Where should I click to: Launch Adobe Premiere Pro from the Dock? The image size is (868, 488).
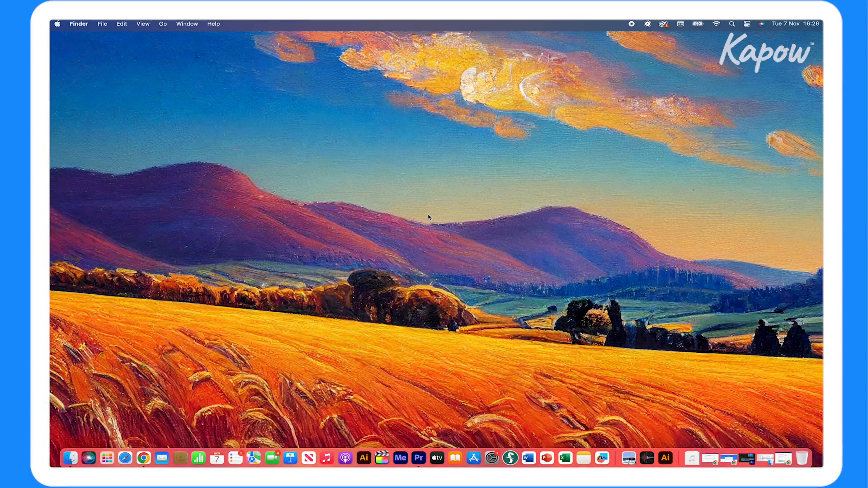tap(419, 458)
